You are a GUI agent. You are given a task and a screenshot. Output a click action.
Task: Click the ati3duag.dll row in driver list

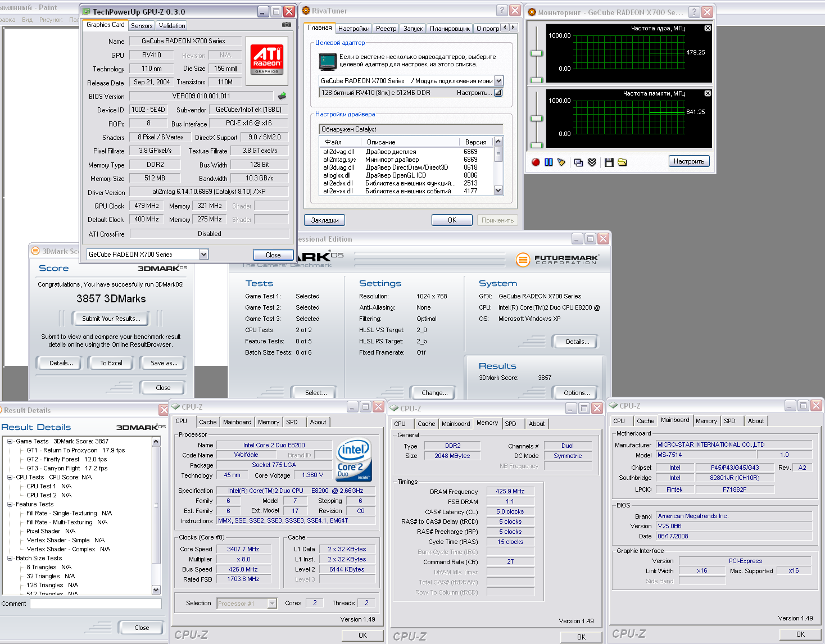pos(406,167)
